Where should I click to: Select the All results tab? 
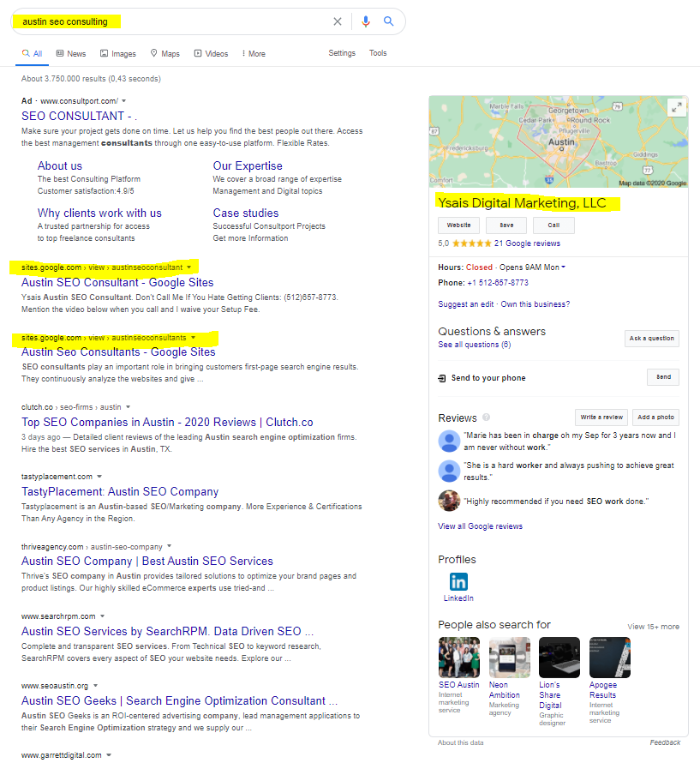pos(32,53)
